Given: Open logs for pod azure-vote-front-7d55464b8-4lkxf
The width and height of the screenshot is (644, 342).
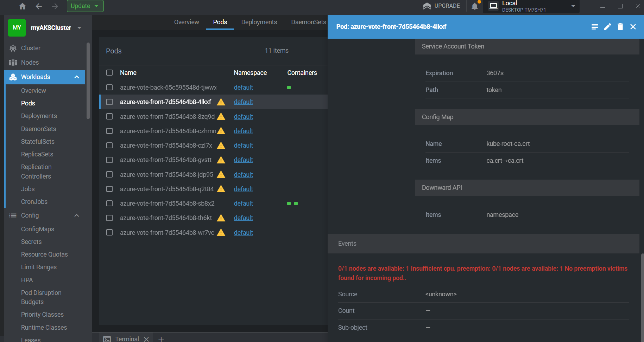Looking at the screenshot, I should pos(594,27).
